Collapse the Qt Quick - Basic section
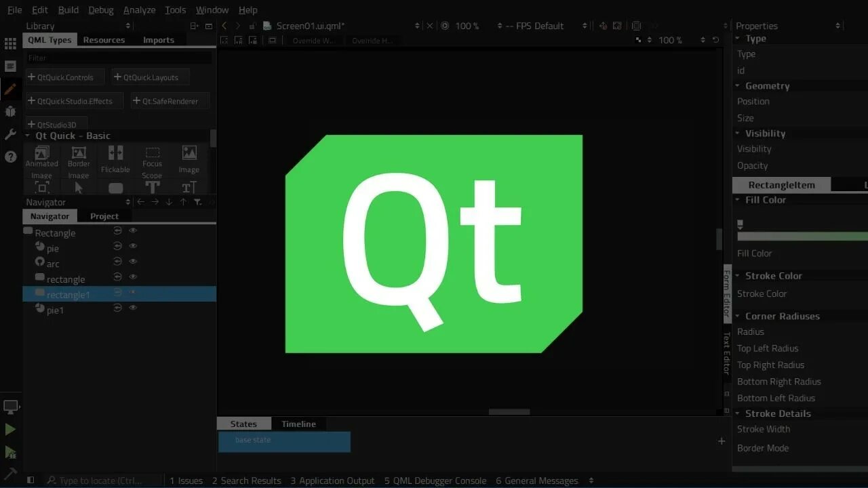This screenshot has height=488, width=868. 28,136
